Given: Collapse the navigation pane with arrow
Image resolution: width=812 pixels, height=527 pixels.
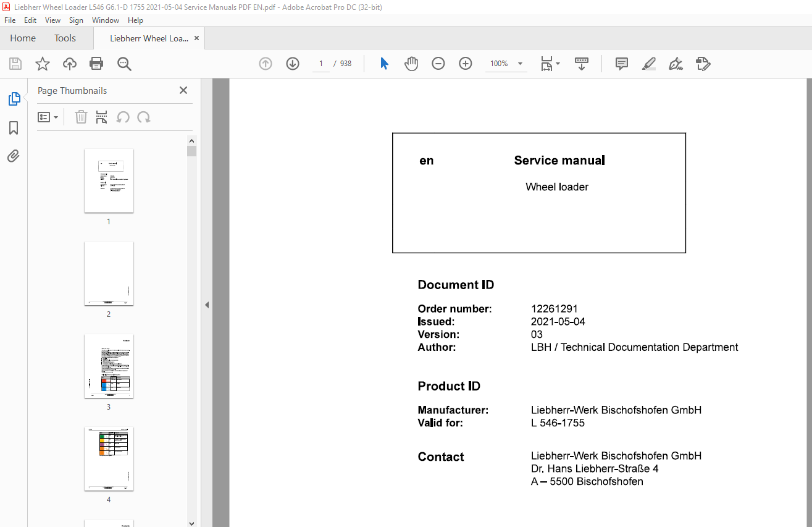Looking at the screenshot, I should click(x=207, y=305).
